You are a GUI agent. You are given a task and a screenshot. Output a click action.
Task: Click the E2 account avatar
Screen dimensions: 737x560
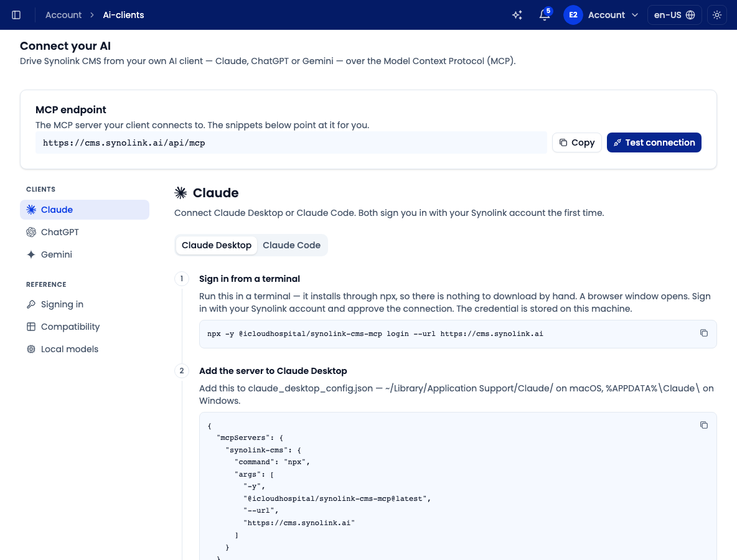[573, 15]
